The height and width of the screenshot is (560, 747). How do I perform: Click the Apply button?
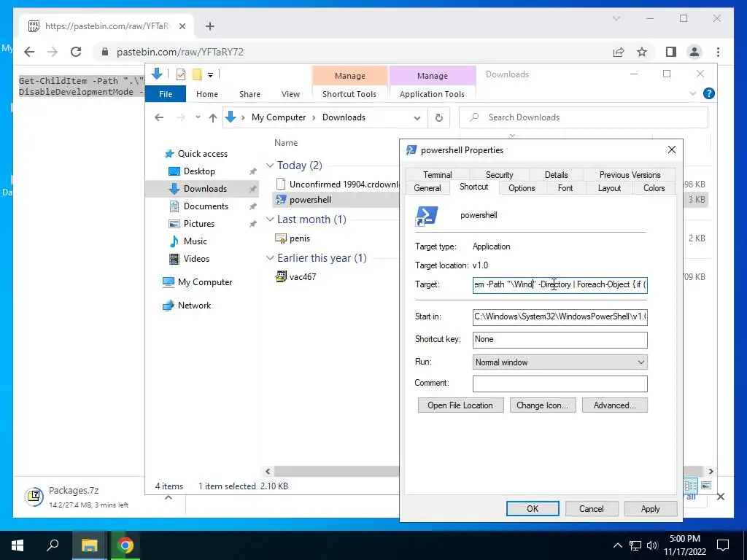coord(650,508)
